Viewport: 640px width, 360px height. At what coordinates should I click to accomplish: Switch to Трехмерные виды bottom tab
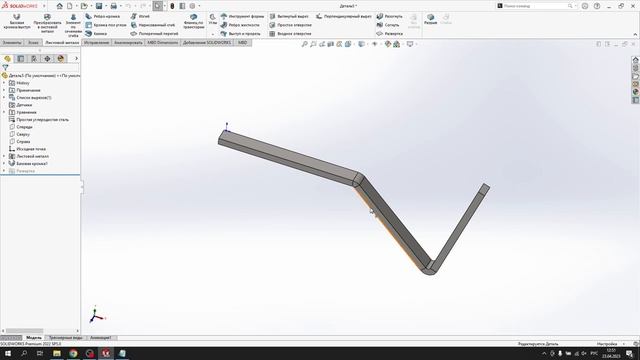(x=65, y=338)
